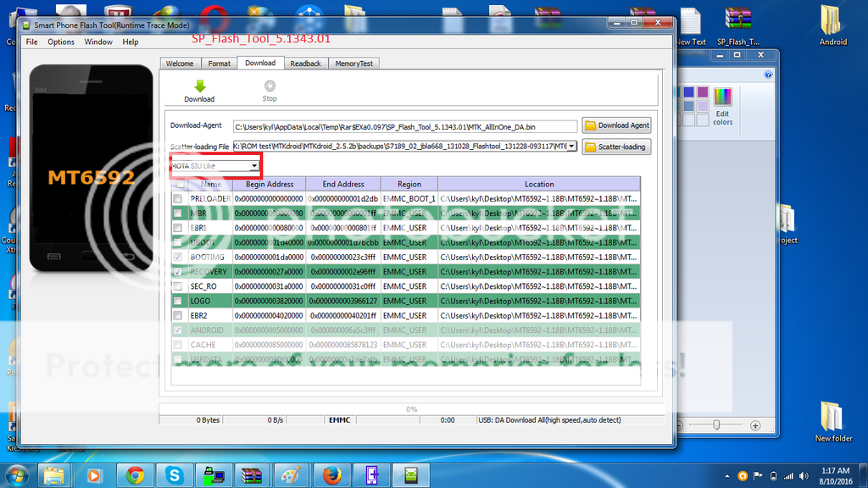
Task: Click the USB DA Download All status text
Action: click(x=549, y=420)
